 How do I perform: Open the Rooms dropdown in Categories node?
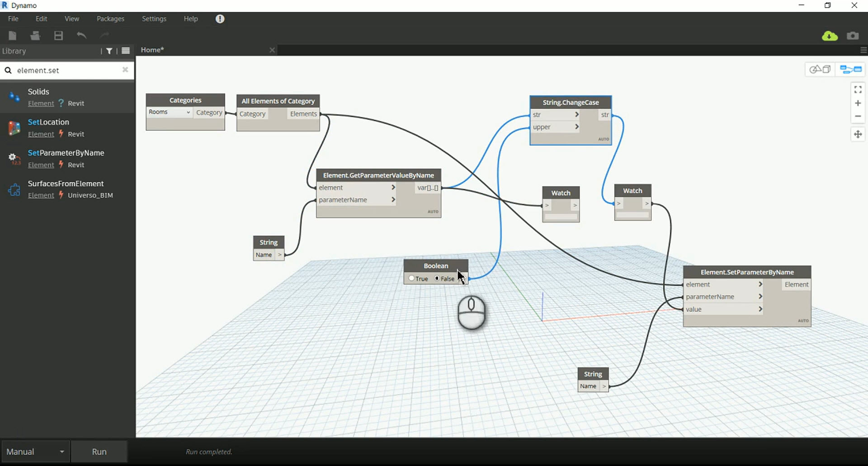pyautogui.click(x=170, y=112)
